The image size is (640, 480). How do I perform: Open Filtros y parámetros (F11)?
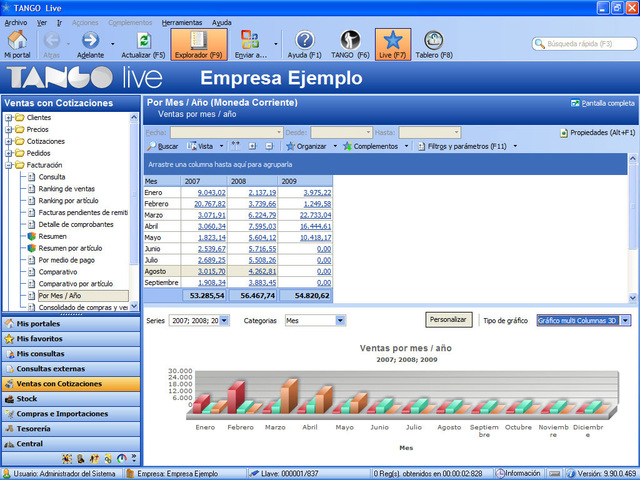(462, 146)
